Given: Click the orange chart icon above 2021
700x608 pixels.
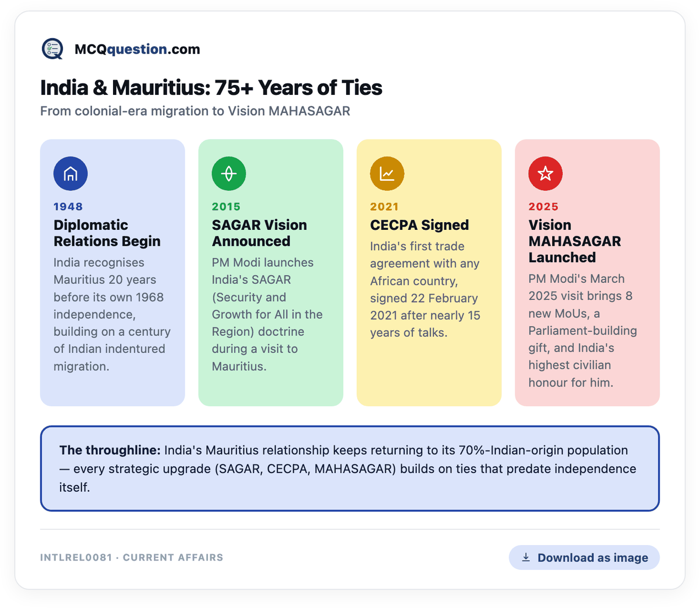Looking at the screenshot, I should point(387,174).
